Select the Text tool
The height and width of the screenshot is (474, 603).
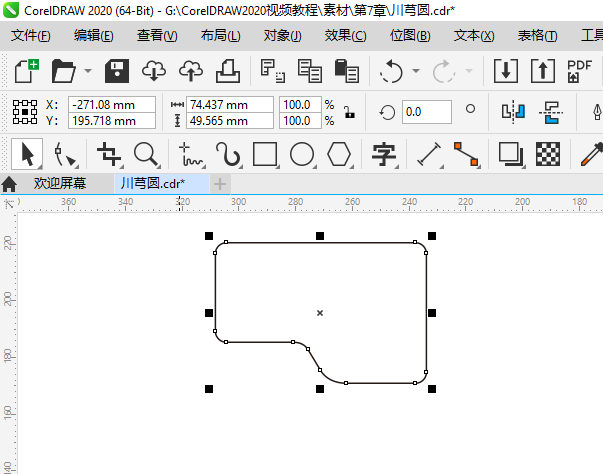[384, 155]
